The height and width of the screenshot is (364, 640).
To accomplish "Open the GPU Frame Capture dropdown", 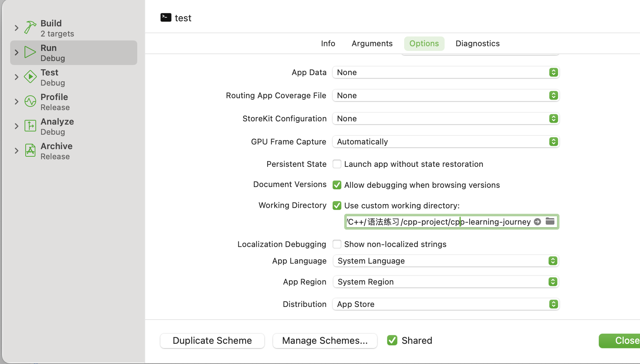I will click(445, 142).
